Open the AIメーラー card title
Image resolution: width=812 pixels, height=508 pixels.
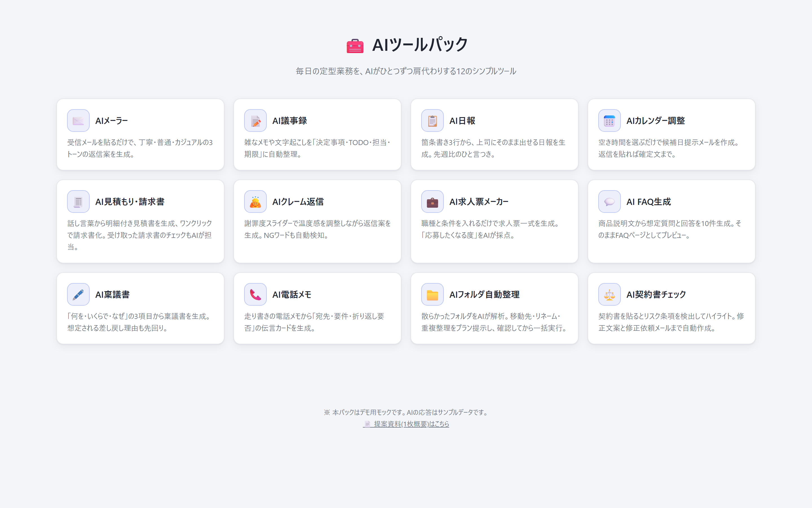[x=111, y=121]
